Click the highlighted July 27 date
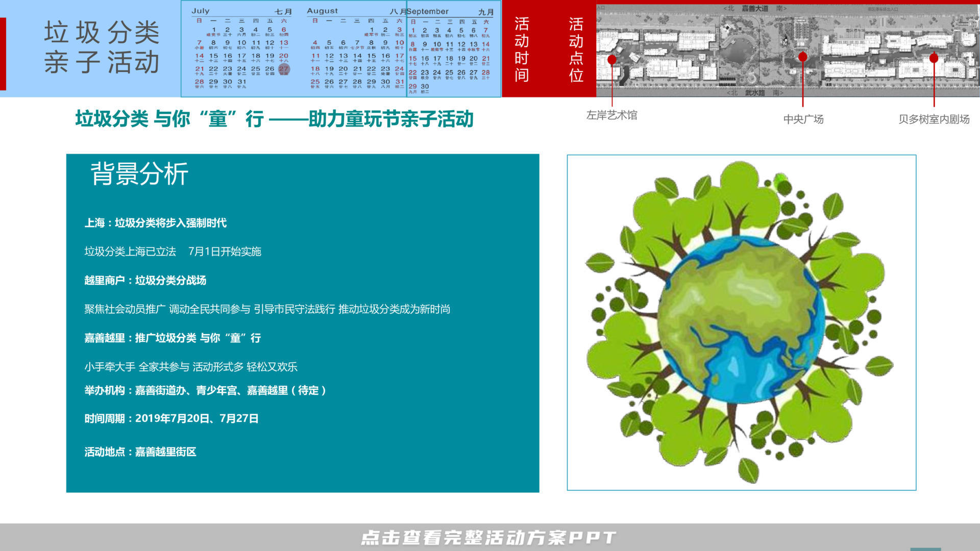 284,69
